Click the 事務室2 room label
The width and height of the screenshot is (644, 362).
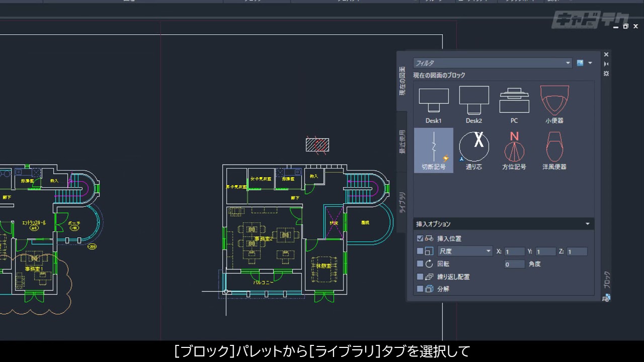pos(264,239)
